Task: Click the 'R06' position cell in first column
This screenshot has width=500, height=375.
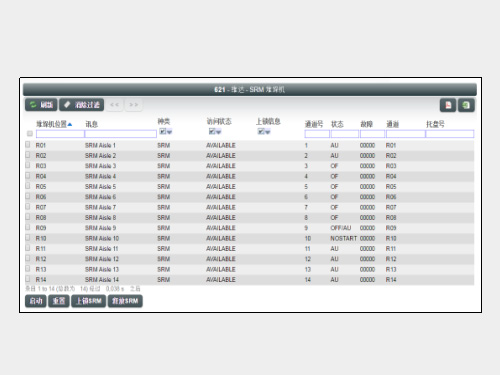Action: click(41, 197)
